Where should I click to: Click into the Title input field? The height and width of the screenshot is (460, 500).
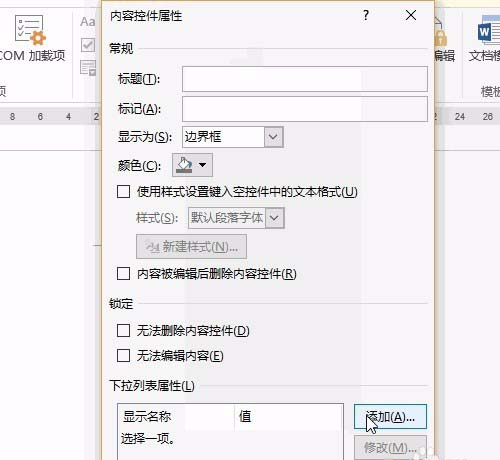(x=305, y=79)
